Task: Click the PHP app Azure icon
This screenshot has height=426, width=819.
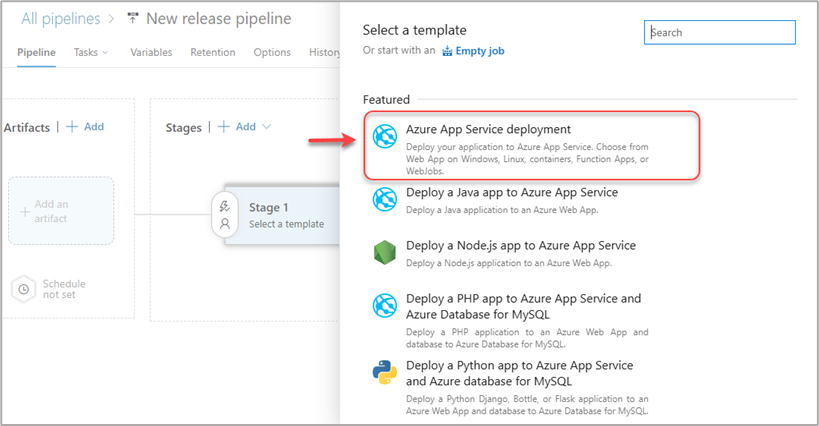Action: 385,306
